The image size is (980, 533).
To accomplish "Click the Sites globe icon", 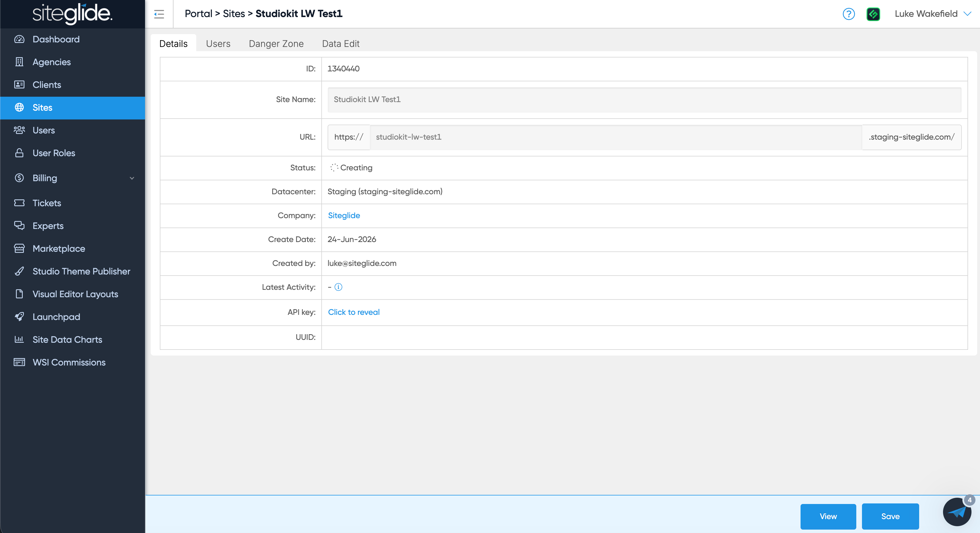I will (x=19, y=107).
